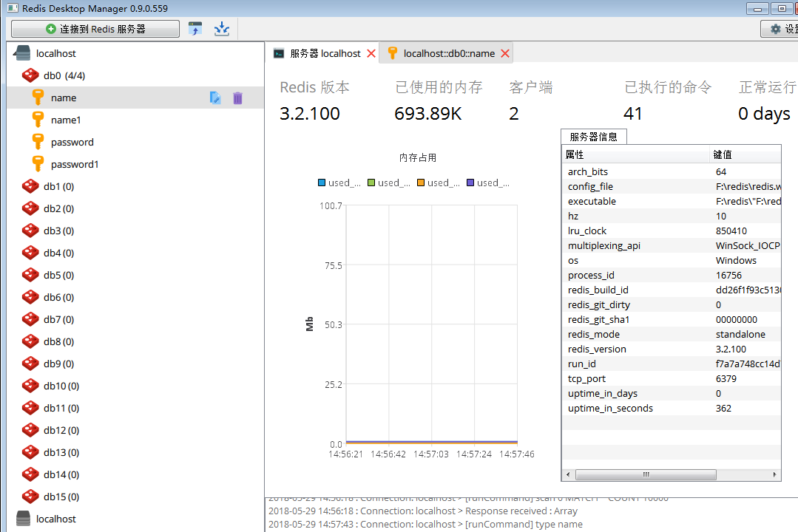Select the process_id property row
Viewport: 798px width, 532px height.
(x=672, y=275)
